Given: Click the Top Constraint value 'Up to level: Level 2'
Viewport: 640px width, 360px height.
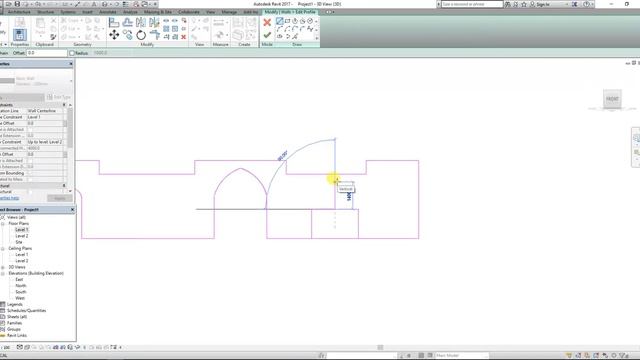Looking at the screenshot, I should coord(45,142).
